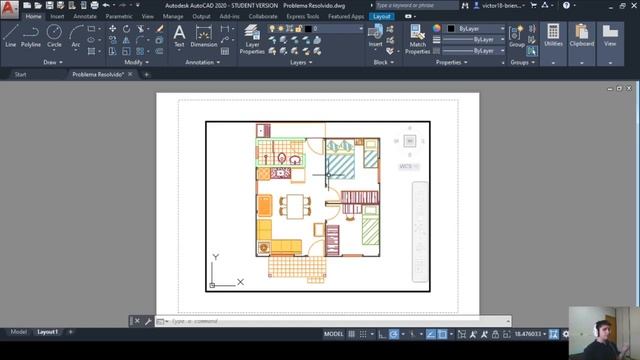
Task: Click the Erase tool icon
Action: (x=160, y=29)
